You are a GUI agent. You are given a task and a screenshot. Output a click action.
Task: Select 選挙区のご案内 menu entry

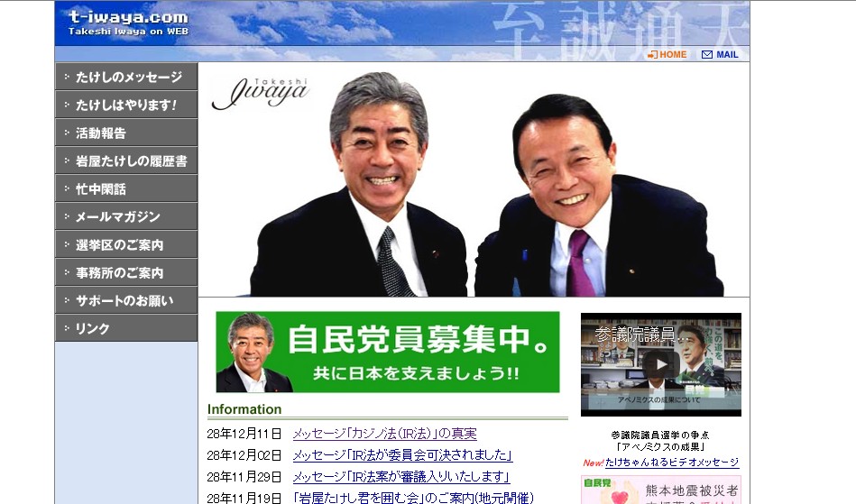(x=126, y=244)
